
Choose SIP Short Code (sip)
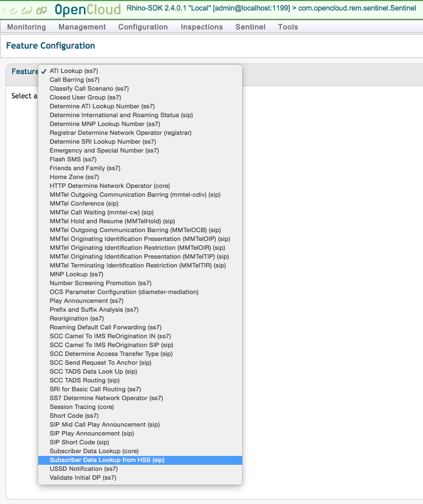pyautogui.click(x=79, y=442)
